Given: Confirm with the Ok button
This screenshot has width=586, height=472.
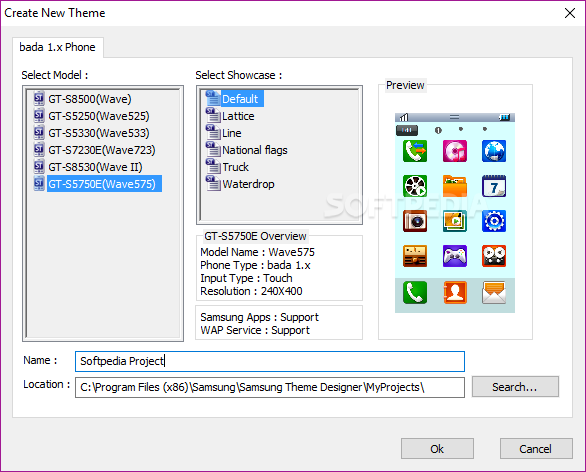Looking at the screenshot, I should coord(437,448).
